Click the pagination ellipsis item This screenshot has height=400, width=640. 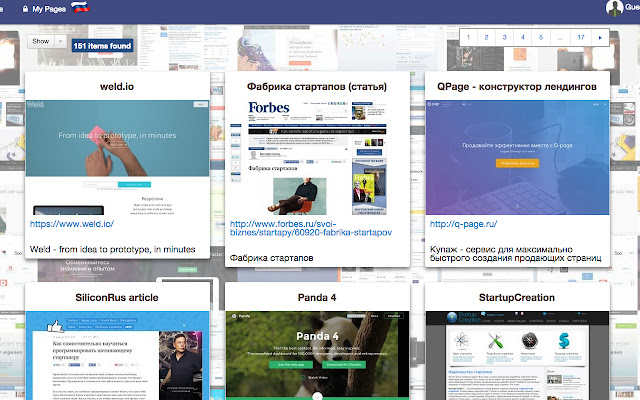point(560,37)
